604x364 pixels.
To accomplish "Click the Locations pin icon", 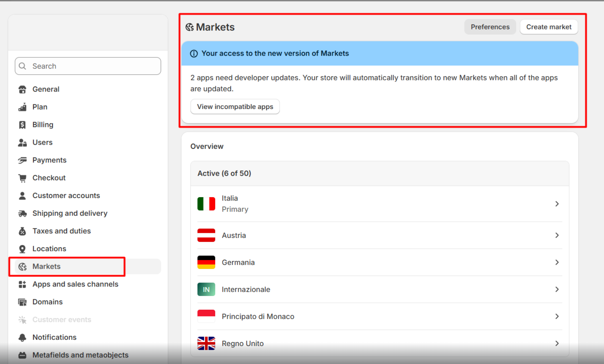I will (22, 249).
